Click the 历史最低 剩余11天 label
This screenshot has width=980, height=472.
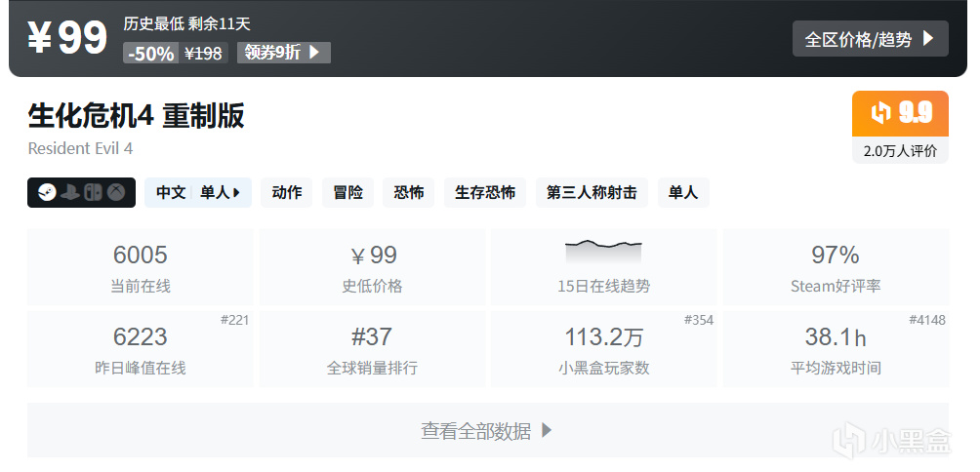(186, 23)
